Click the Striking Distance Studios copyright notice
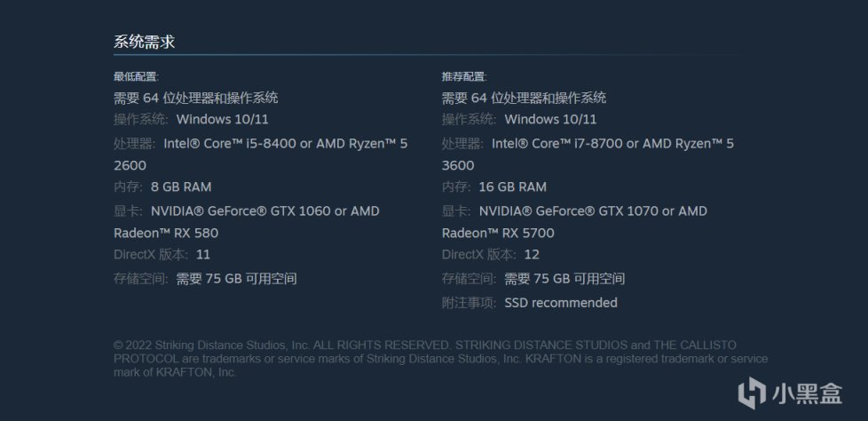The height and width of the screenshot is (421, 868). pos(440,358)
